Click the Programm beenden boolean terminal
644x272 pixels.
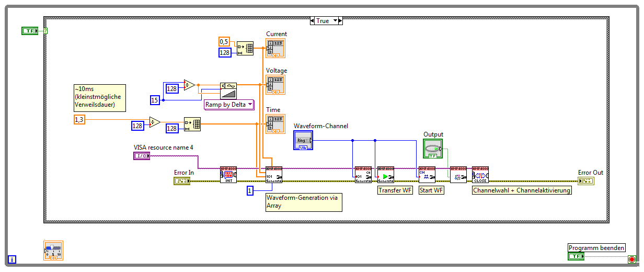point(576,256)
